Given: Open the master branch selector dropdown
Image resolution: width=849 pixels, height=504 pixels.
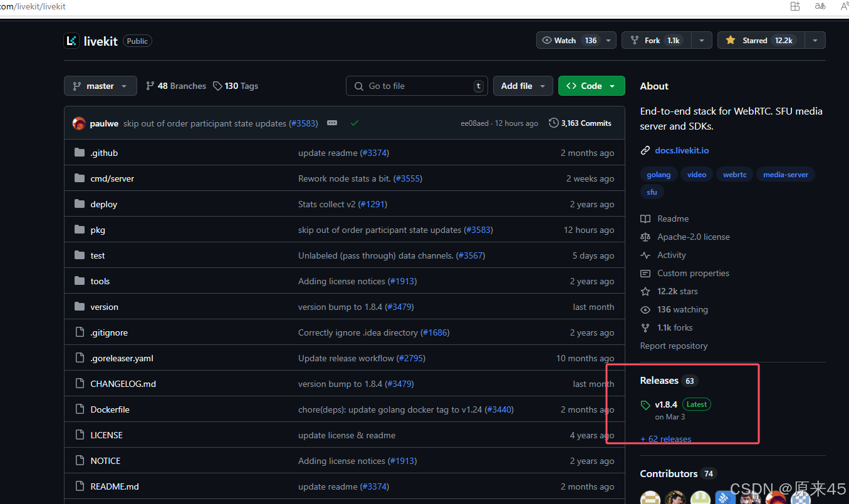Looking at the screenshot, I should pyautogui.click(x=100, y=86).
